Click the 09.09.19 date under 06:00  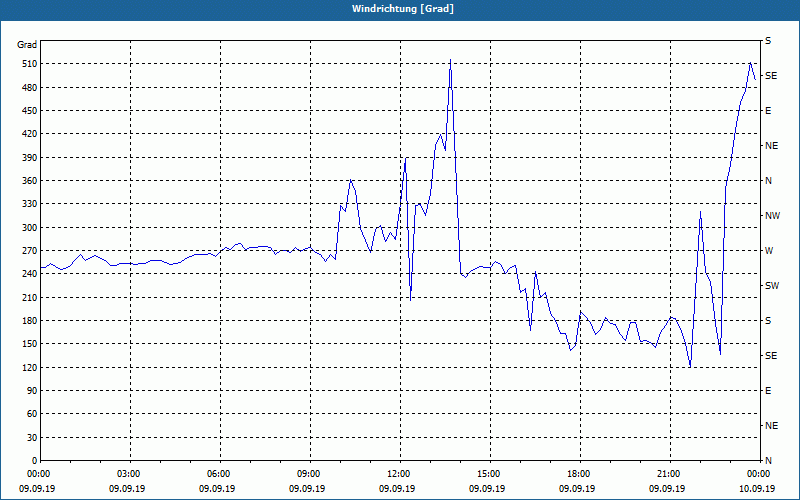point(217,488)
